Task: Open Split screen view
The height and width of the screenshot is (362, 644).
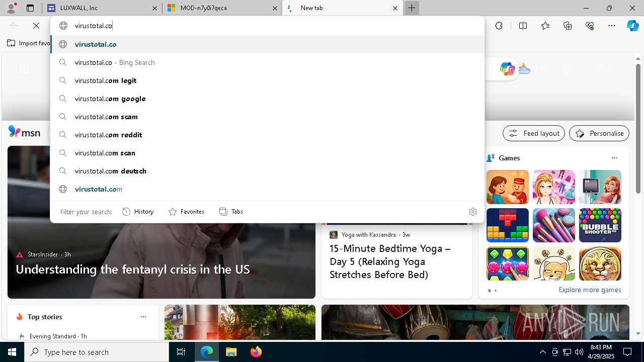Action: click(523, 26)
